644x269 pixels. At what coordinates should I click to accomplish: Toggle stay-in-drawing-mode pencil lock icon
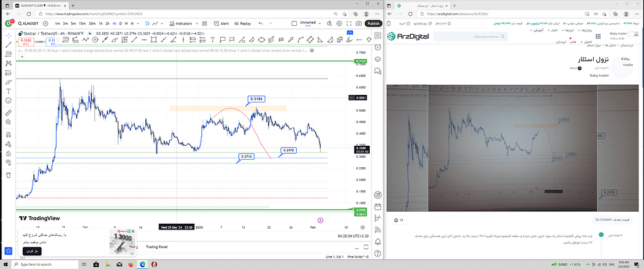[8, 144]
